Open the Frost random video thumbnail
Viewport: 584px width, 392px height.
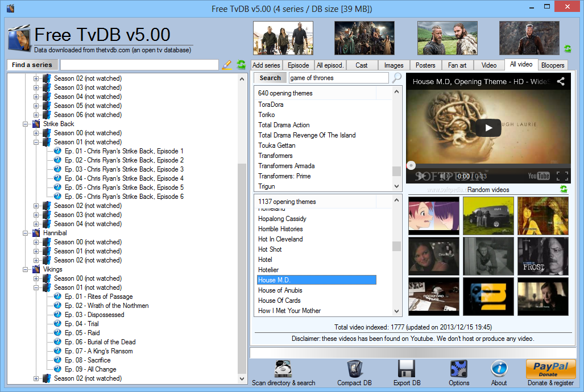pos(543,256)
